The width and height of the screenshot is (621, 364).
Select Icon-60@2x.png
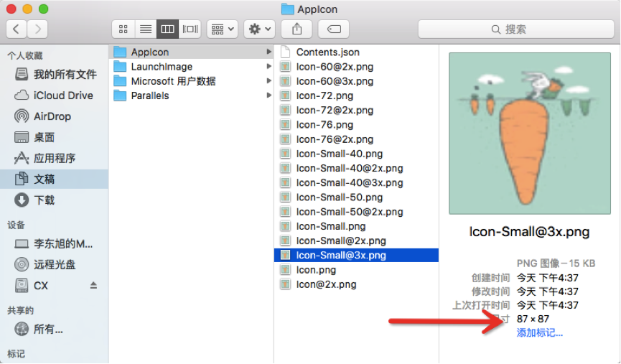pos(356,67)
